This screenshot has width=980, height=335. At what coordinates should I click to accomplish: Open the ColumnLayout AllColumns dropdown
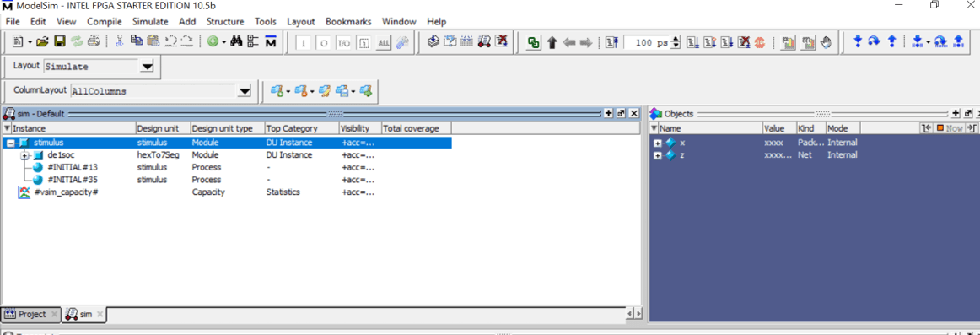click(245, 91)
